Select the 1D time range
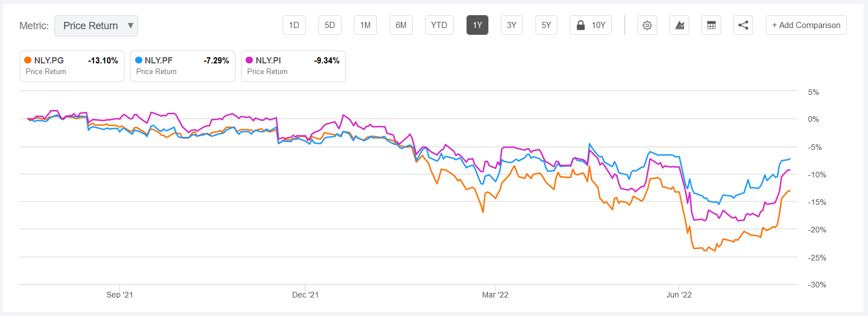This screenshot has width=868, height=316. point(294,25)
